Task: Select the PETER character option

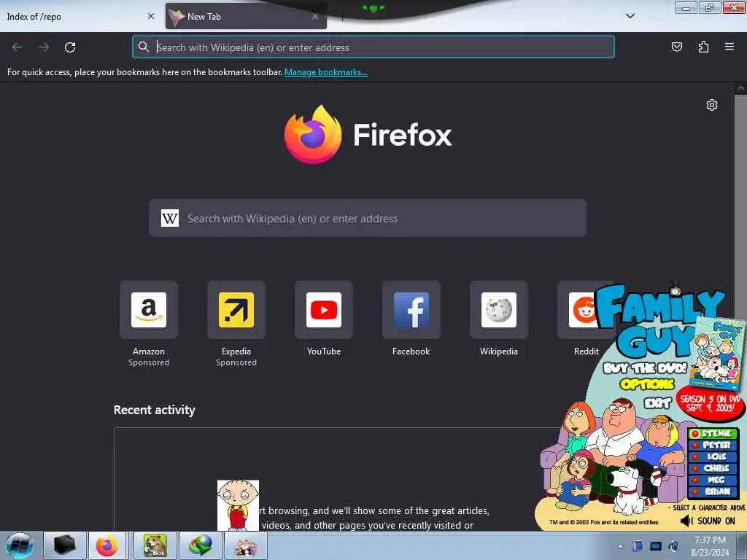Action: [713, 445]
